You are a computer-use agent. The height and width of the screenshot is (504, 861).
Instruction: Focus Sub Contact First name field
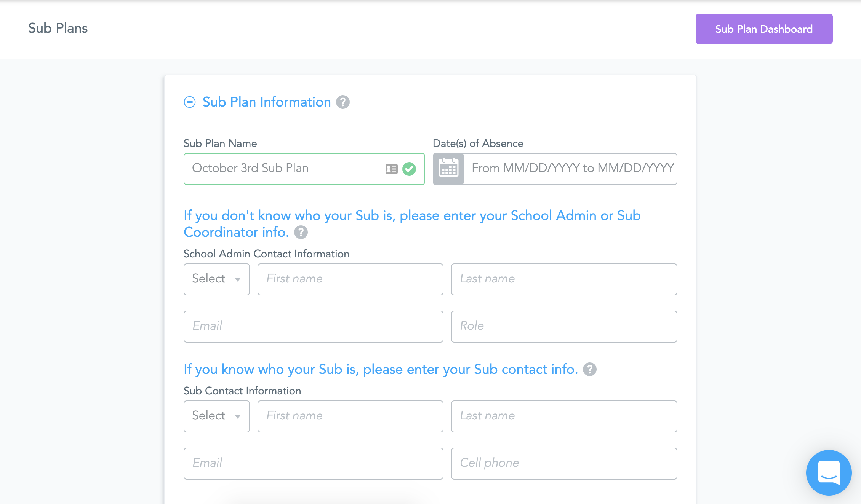tap(350, 416)
